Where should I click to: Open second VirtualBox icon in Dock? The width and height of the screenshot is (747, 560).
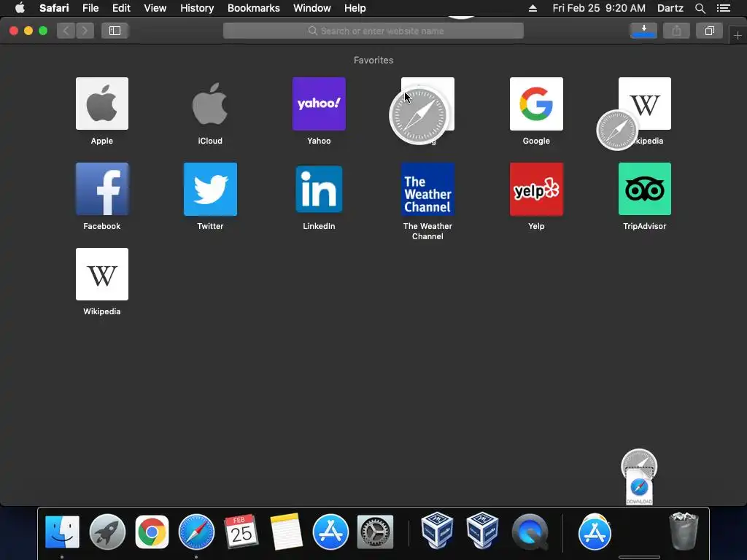click(x=481, y=531)
